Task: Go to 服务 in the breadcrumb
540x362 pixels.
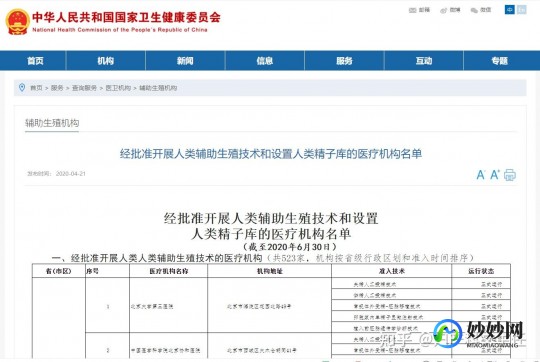Action: coord(57,88)
